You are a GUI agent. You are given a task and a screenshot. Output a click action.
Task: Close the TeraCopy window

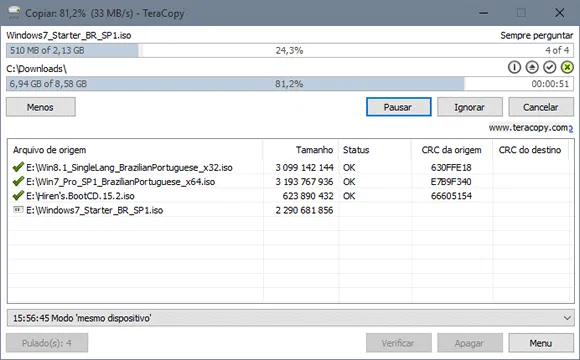[559, 13]
